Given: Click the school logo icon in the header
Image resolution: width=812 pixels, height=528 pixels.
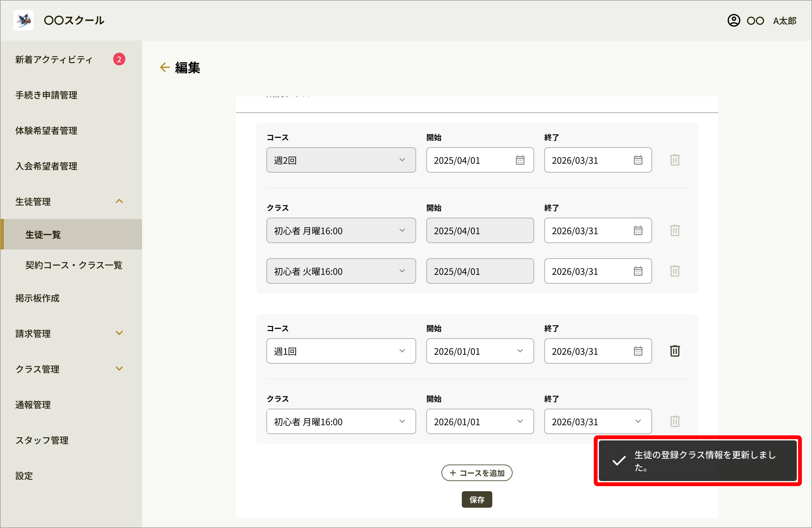Looking at the screenshot, I should (x=23, y=20).
